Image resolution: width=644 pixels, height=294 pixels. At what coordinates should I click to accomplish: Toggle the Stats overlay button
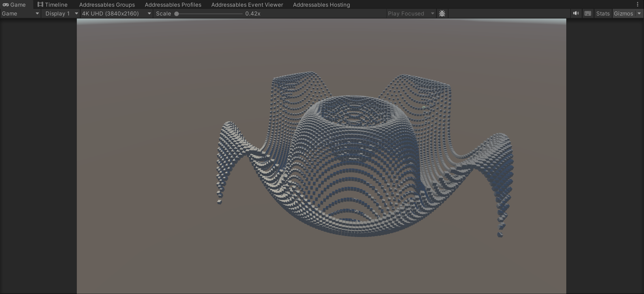coord(603,14)
